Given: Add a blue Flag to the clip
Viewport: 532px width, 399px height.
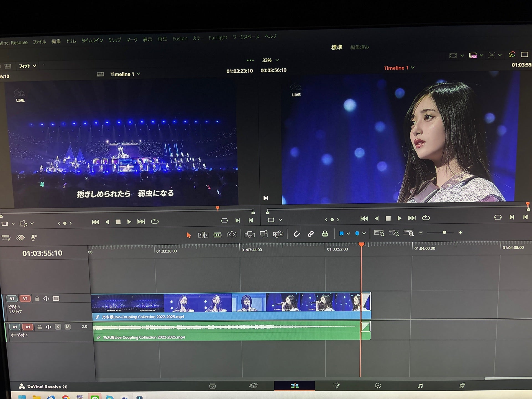Looking at the screenshot, I should pos(341,234).
